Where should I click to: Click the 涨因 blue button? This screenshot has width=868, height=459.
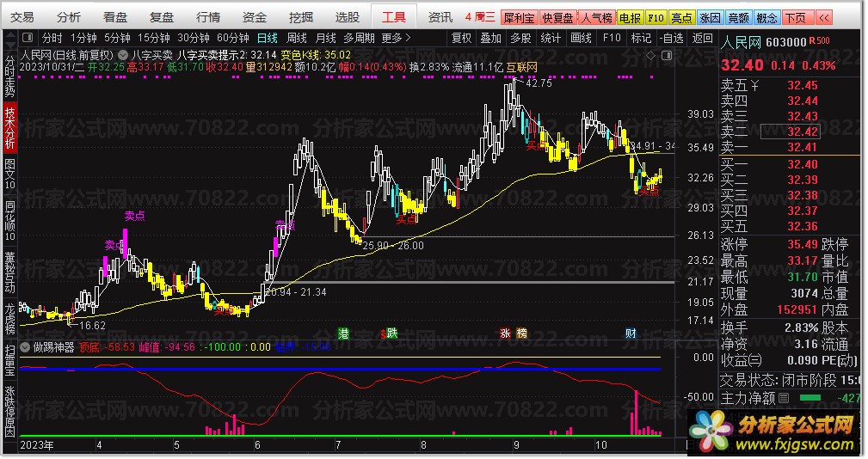point(711,18)
